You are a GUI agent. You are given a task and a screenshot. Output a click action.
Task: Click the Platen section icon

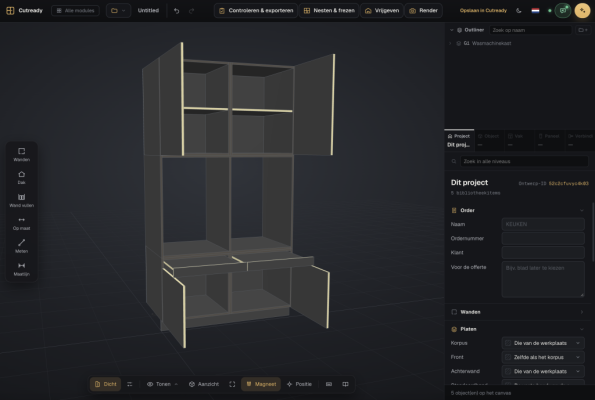point(454,329)
